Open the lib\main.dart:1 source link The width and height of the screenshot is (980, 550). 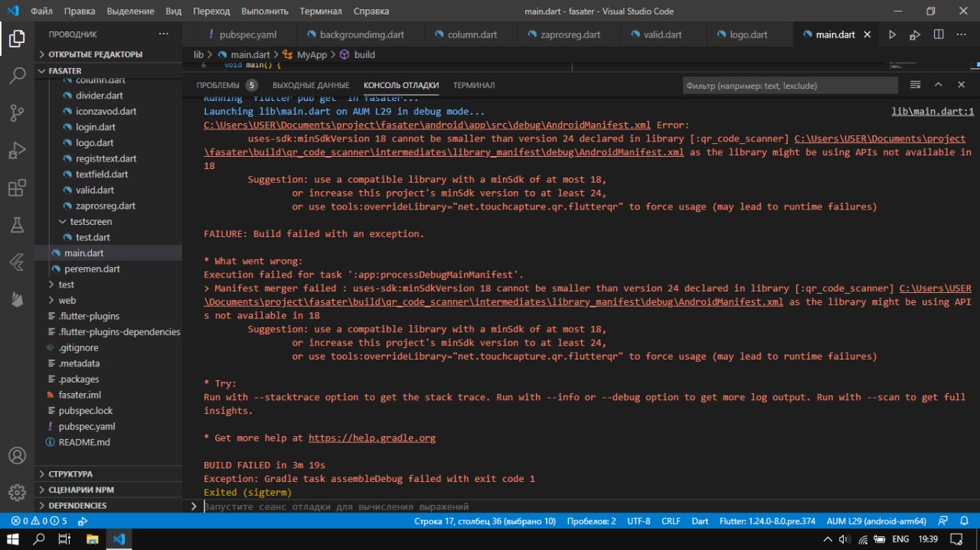pos(933,112)
